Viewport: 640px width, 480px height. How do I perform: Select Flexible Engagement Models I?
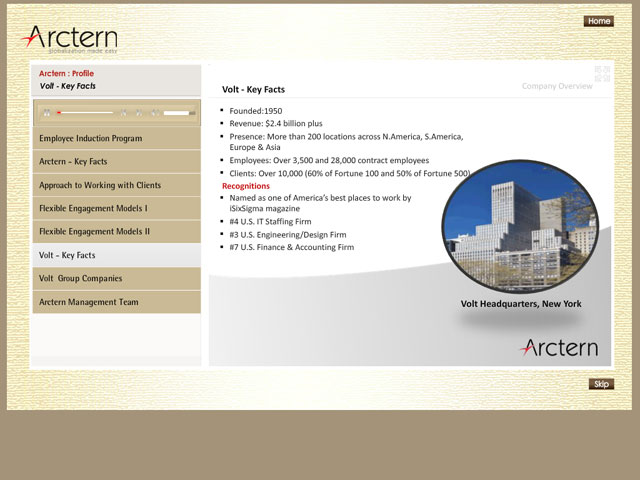click(116, 208)
